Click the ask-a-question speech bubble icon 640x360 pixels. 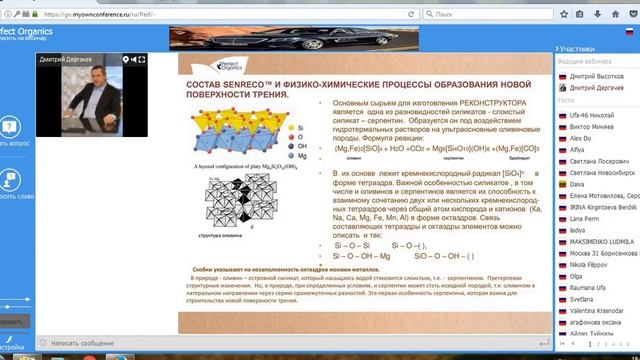point(10,127)
